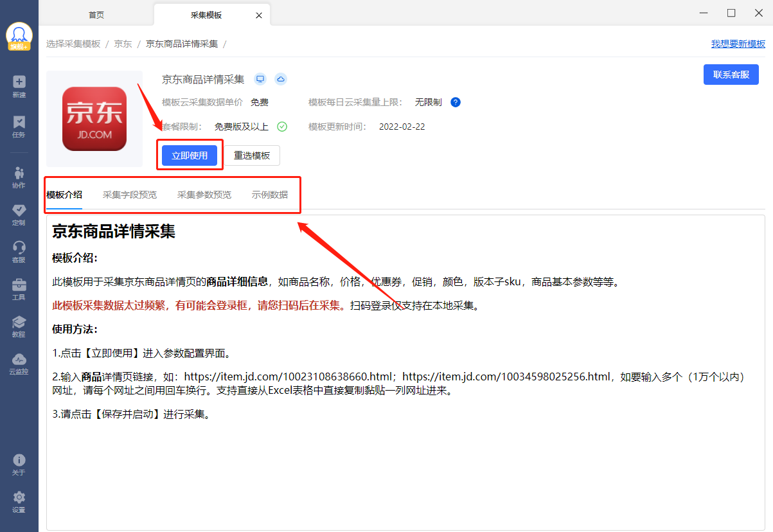Click the blue question mark help icon
The image size is (773, 532).
tap(456, 102)
